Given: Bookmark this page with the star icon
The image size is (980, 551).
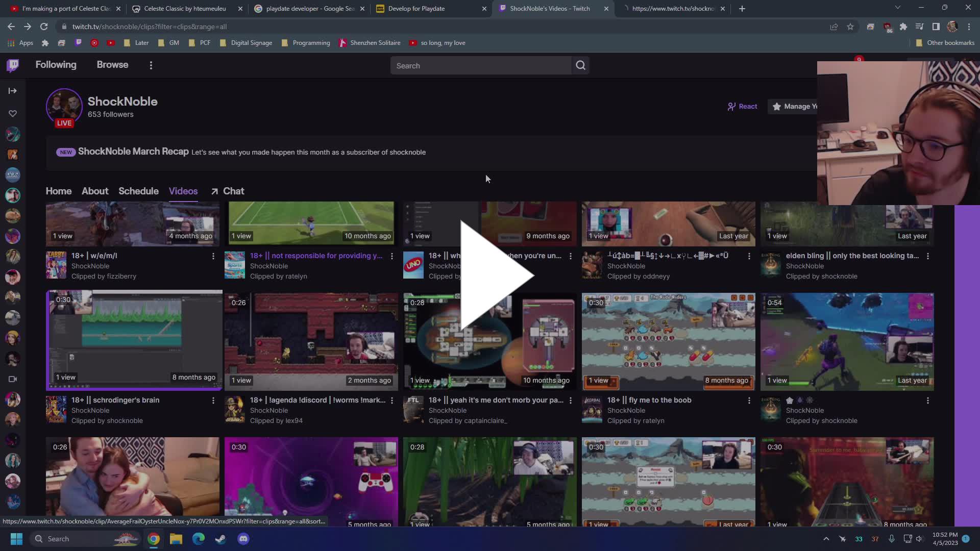Looking at the screenshot, I should pyautogui.click(x=851, y=27).
